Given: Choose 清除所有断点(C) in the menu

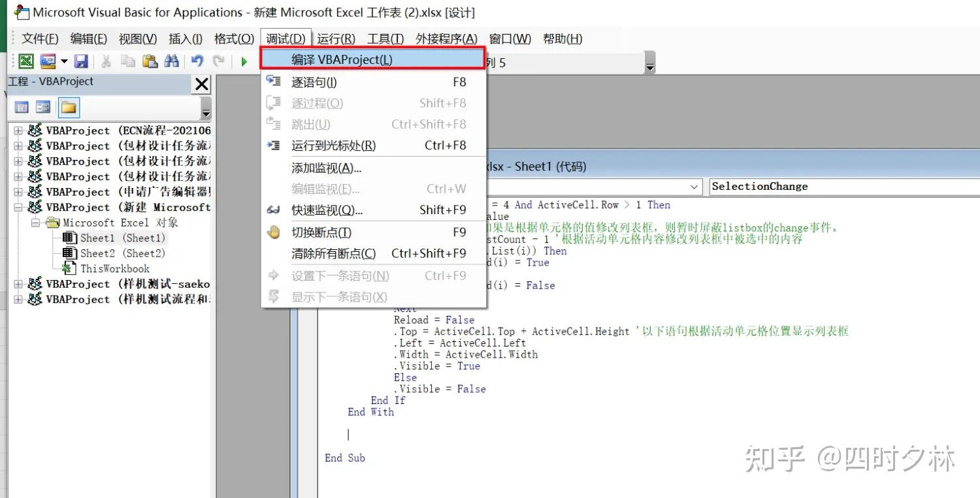Looking at the screenshot, I should (373, 253).
